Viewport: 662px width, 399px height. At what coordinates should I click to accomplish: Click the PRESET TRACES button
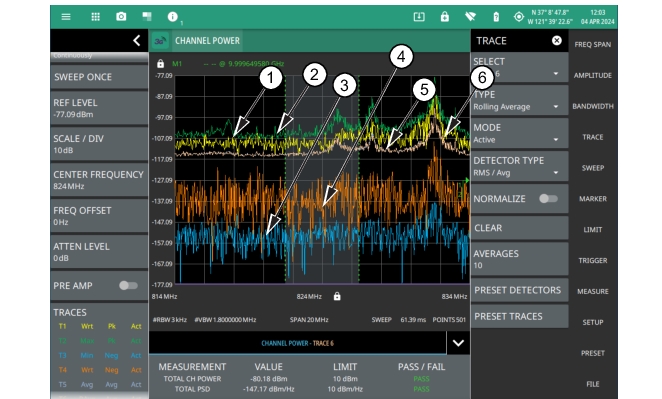[519, 316]
